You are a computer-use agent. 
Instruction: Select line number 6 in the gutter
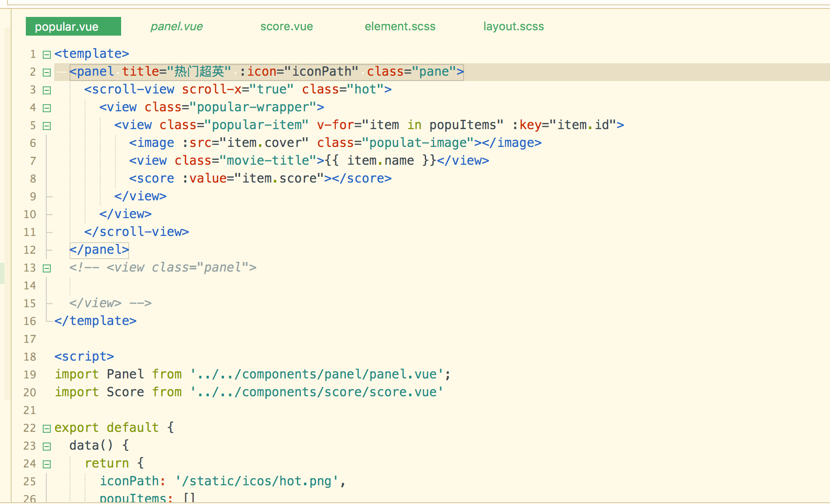point(33,143)
